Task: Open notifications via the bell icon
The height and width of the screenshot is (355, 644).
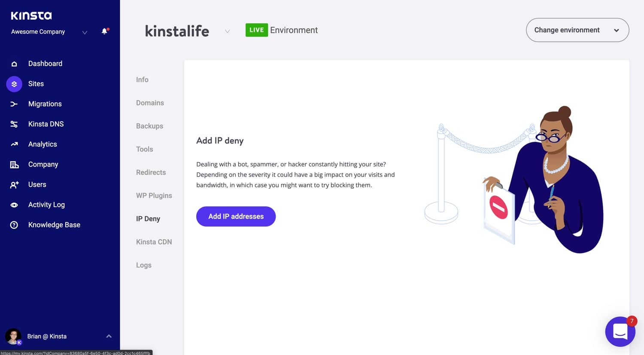Action: click(x=104, y=31)
